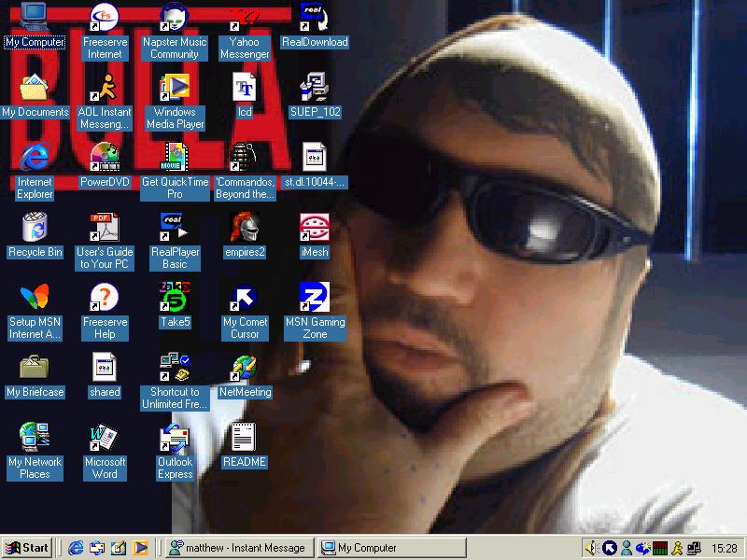Image resolution: width=747 pixels, height=560 pixels.
Task: Click the NetMeeting desktop shortcut
Action: click(x=244, y=368)
